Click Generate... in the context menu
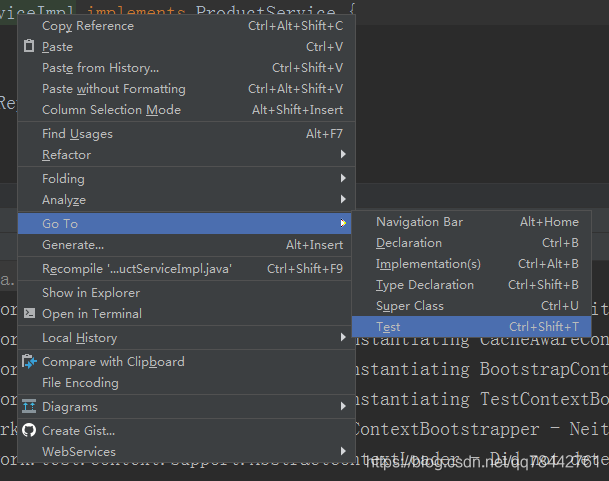Image resolution: width=609 pixels, height=481 pixels. point(72,245)
